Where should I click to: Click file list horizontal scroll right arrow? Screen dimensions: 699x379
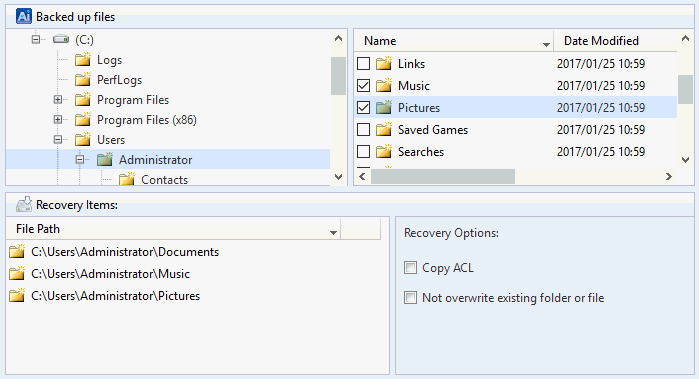tap(668, 177)
